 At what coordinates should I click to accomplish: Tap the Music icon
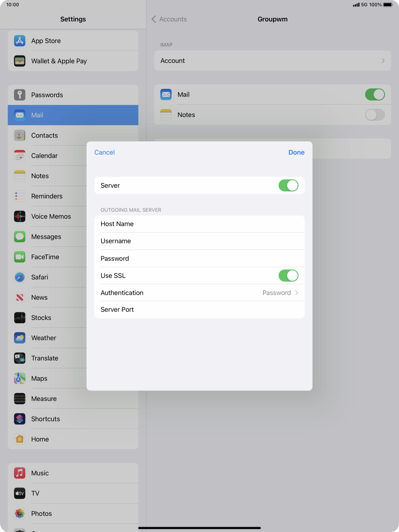(x=19, y=473)
